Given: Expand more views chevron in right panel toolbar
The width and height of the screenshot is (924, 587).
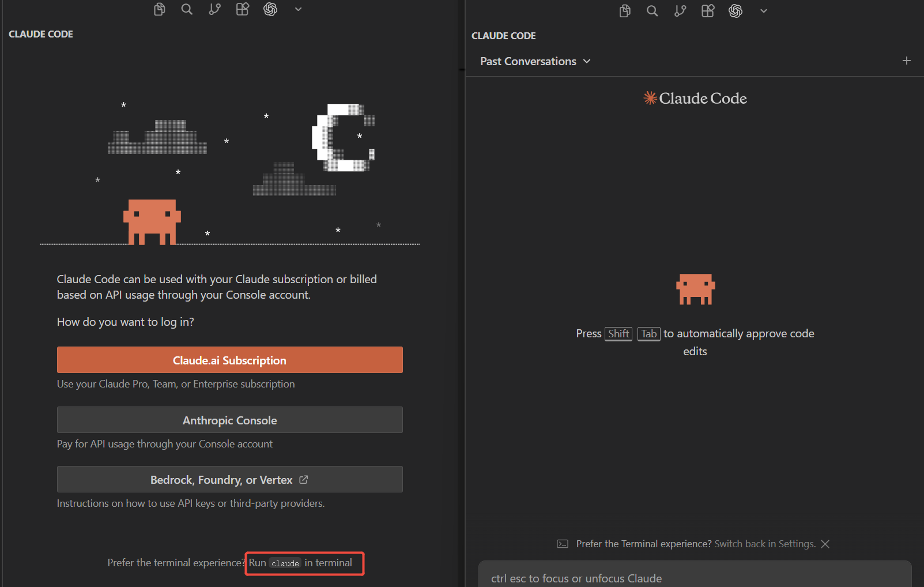Looking at the screenshot, I should point(763,11).
